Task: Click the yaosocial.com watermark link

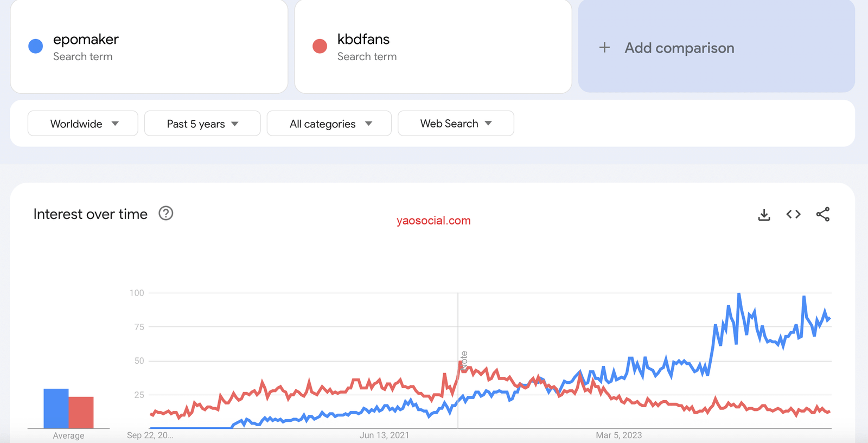Action: [x=433, y=221]
